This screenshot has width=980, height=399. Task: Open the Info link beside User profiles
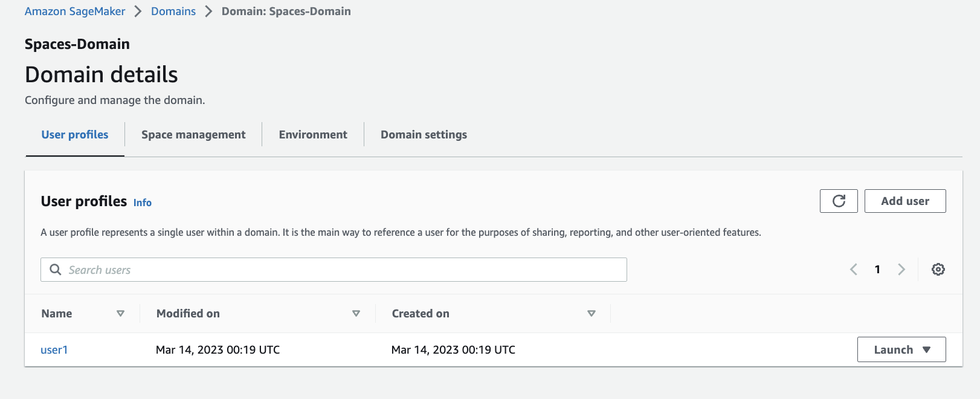[143, 203]
